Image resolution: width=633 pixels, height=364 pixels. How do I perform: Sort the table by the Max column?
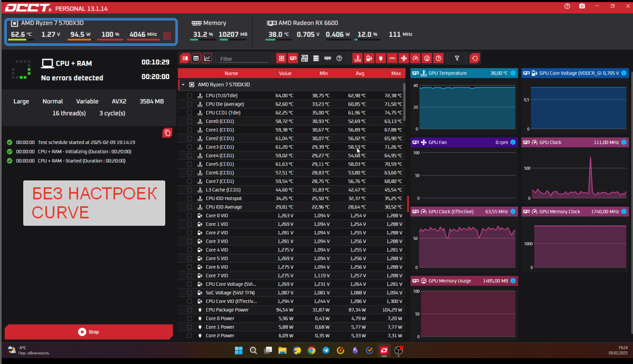click(396, 73)
